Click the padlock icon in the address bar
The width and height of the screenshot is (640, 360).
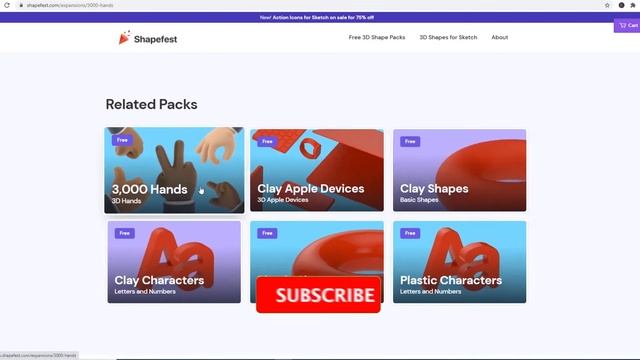click(21, 5)
